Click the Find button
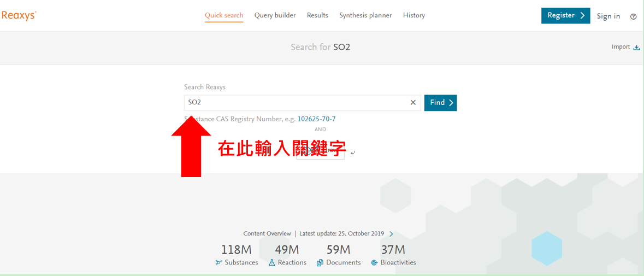 440,103
